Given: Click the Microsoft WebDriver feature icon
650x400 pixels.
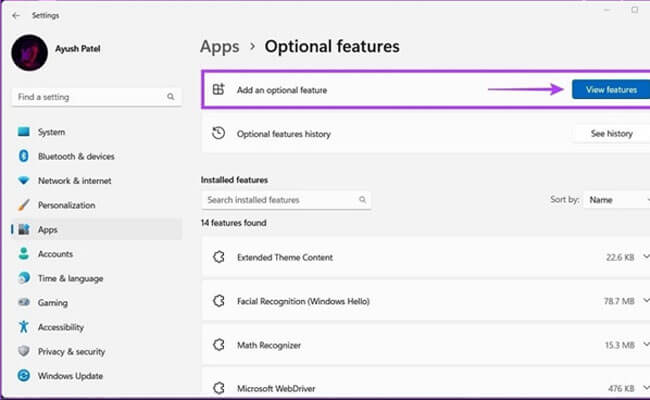Looking at the screenshot, I should pos(219,388).
